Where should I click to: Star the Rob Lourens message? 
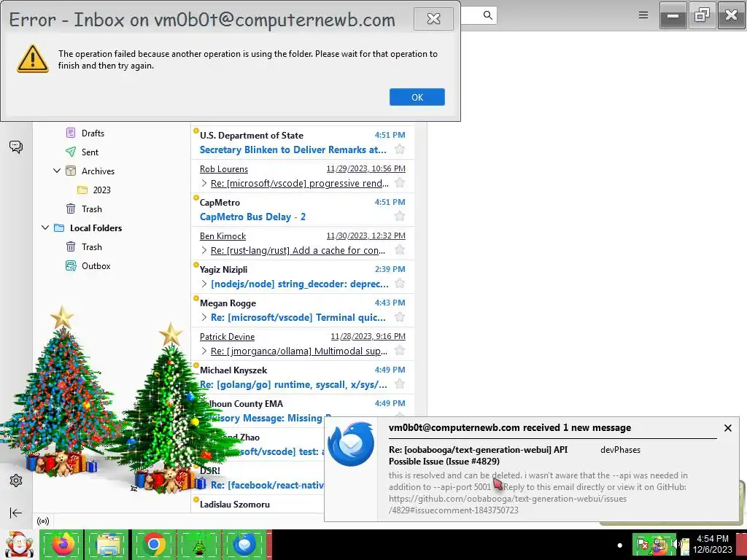[x=400, y=183]
